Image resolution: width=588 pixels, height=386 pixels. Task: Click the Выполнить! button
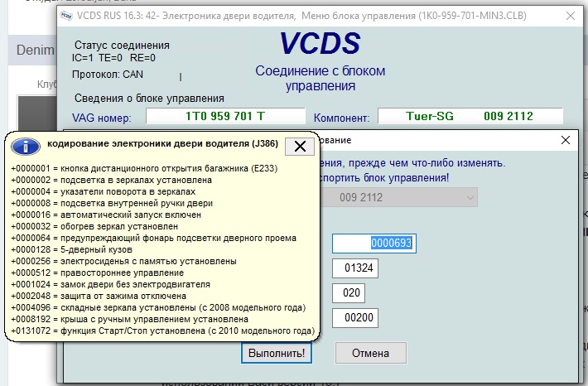(277, 353)
